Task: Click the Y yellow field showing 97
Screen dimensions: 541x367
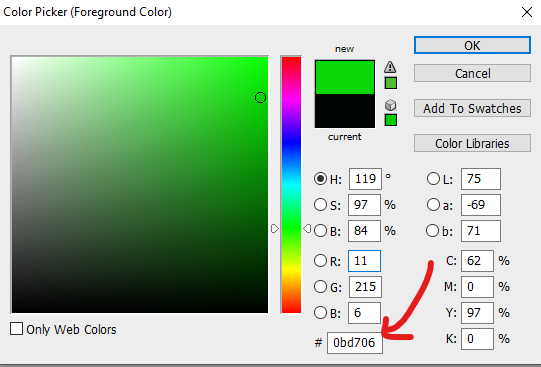Action: tap(477, 313)
